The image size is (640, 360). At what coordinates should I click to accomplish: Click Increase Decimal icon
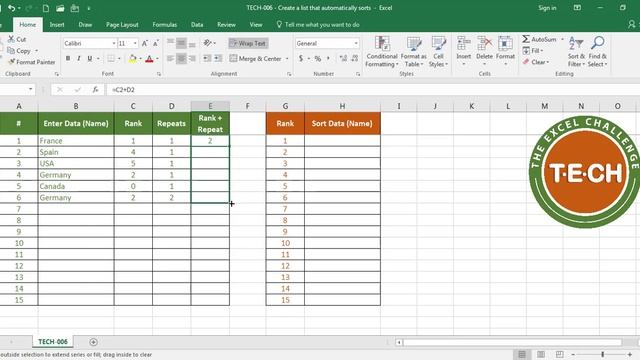(x=343, y=59)
